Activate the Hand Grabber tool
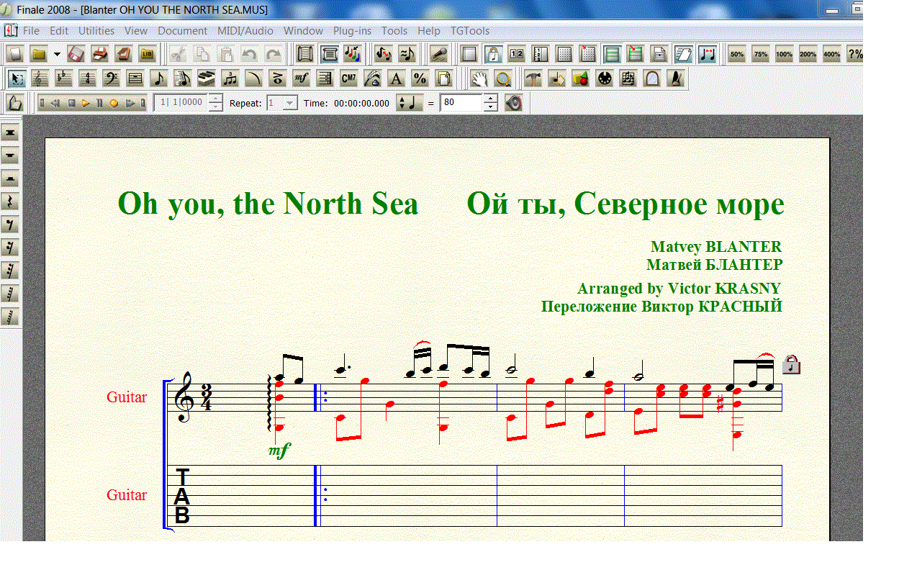The width and height of the screenshot is (917, 588). (x=479, y=78)
